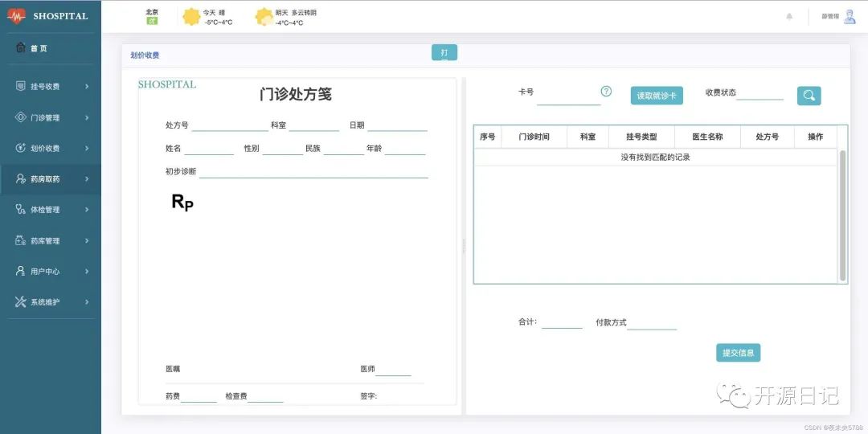This screenshot has height=434, width=868.
Task: Click the 没有找到匹配的记录 message row
Action: (656, 158)
